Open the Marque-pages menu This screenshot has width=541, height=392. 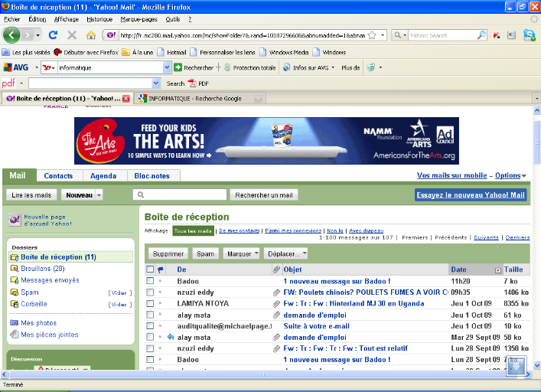[x=139, y=19]
